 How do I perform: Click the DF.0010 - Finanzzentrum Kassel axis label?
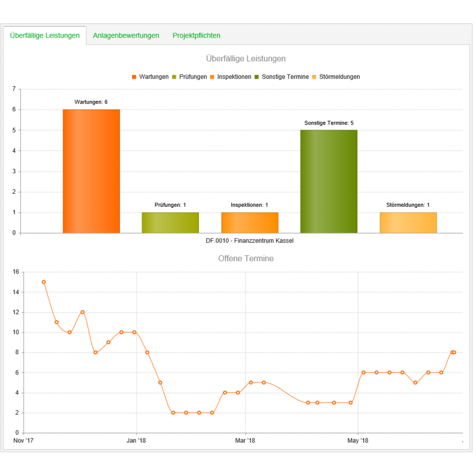click(250, 241)
